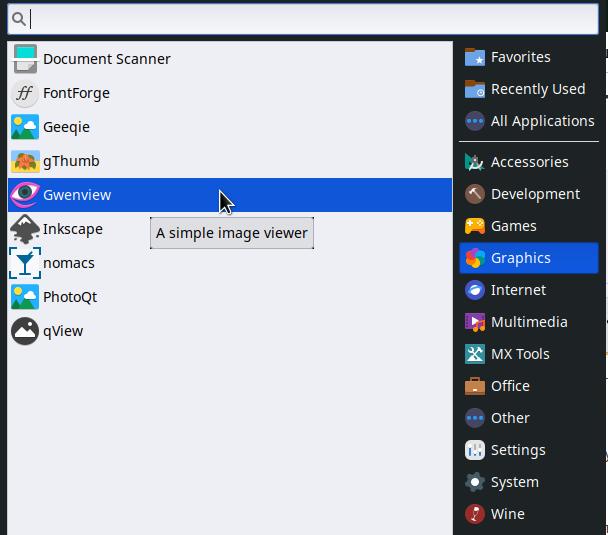Select the Multimedia category

pos(528,322)
